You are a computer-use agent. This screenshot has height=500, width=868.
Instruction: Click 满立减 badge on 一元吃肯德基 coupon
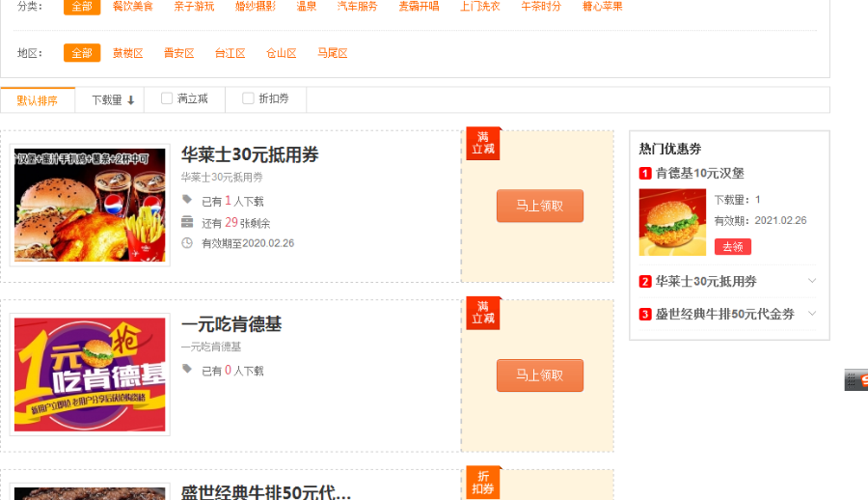(x=483, y=313)
